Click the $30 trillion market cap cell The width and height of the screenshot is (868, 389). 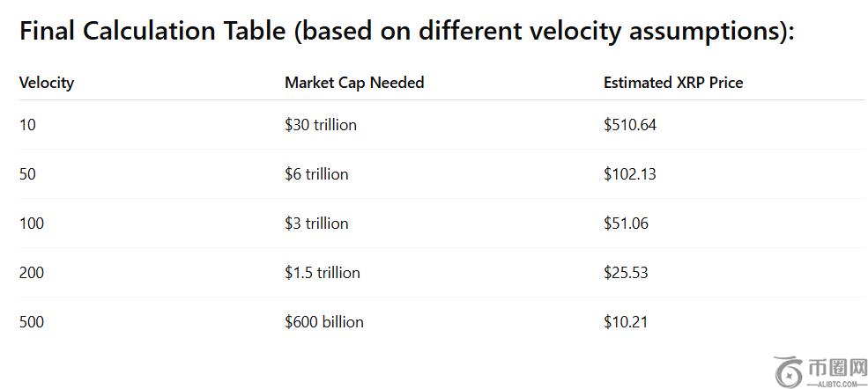[x=321, y=125]
